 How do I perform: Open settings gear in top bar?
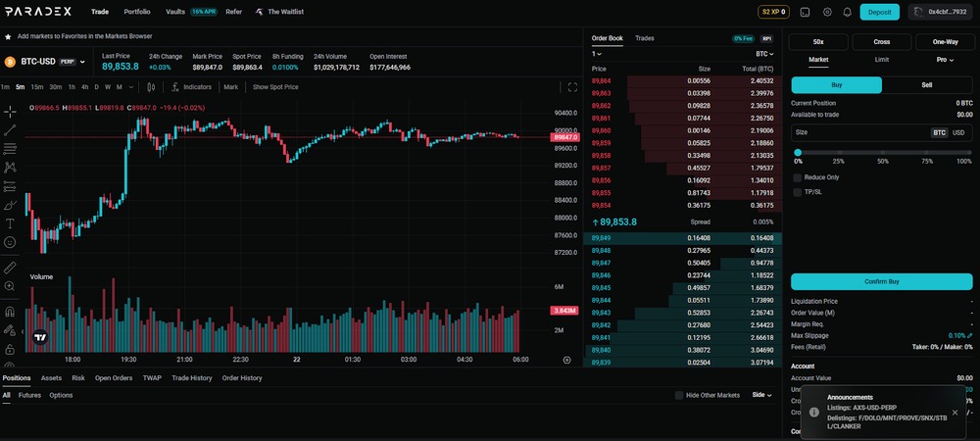click(827, 12)
